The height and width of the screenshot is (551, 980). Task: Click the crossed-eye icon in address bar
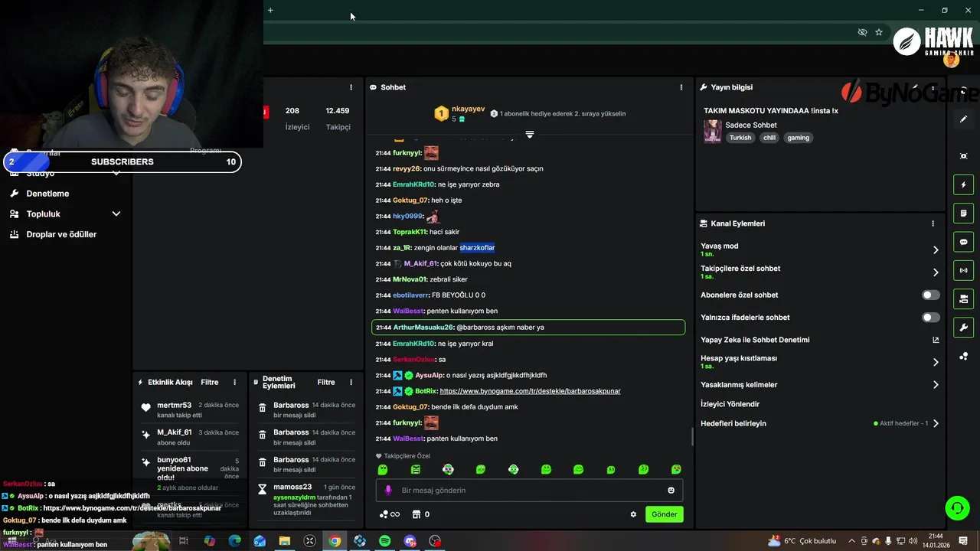point(862,32)
